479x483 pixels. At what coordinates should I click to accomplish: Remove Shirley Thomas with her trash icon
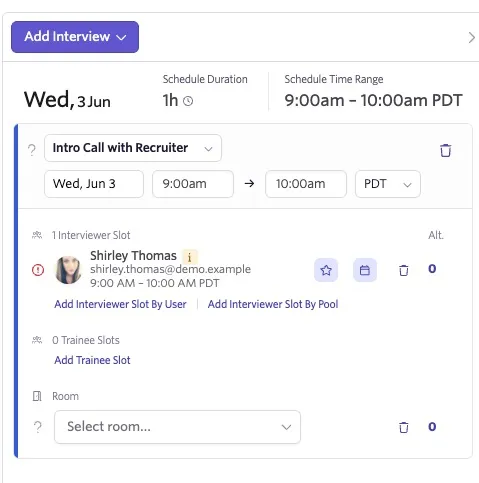point(404,270)
